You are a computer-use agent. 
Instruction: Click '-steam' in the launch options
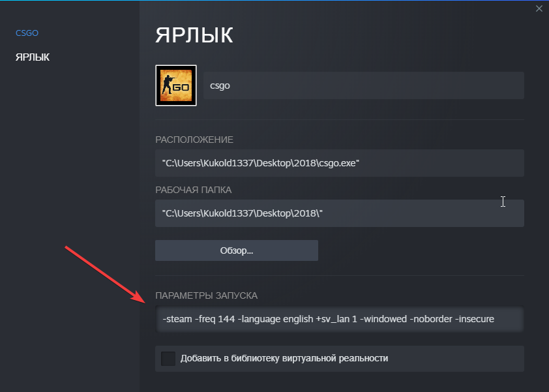[176, 320]
